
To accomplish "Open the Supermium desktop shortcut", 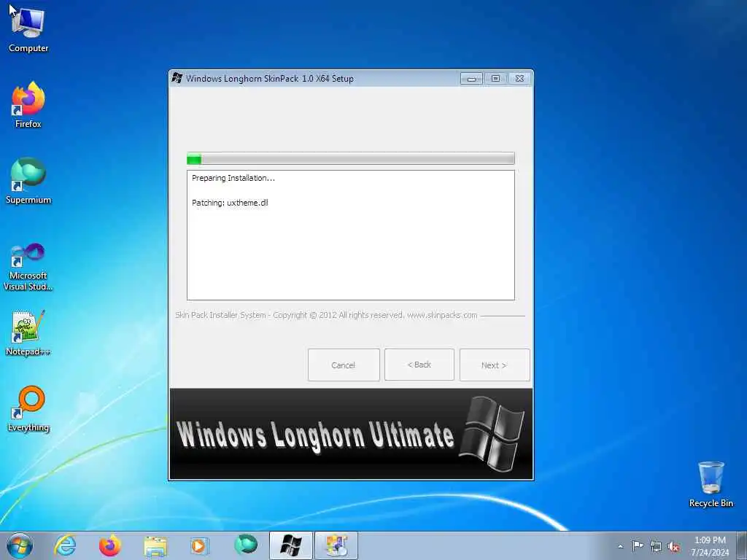I will pyautogui.click(x=28, y=181).
